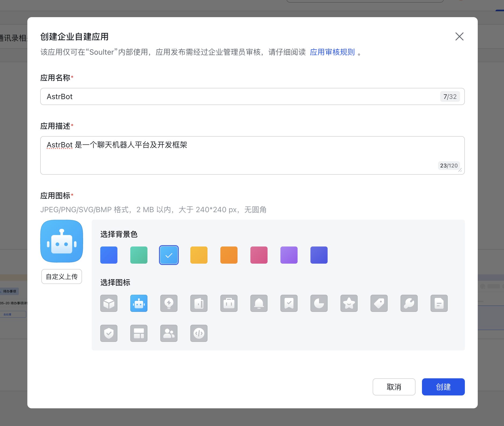Choose the green background color
This screenshot has width=504, height=426.
pyautogui.click(x=139, y=255)
